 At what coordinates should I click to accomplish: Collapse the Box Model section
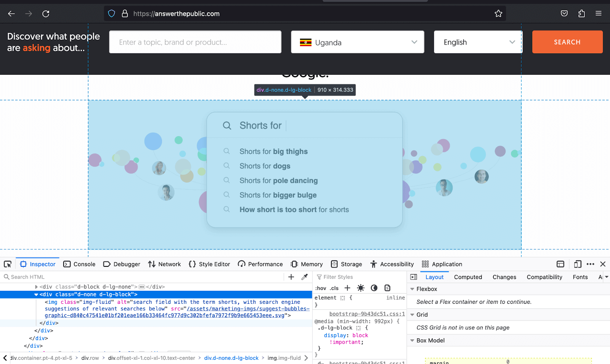point(412,340)
